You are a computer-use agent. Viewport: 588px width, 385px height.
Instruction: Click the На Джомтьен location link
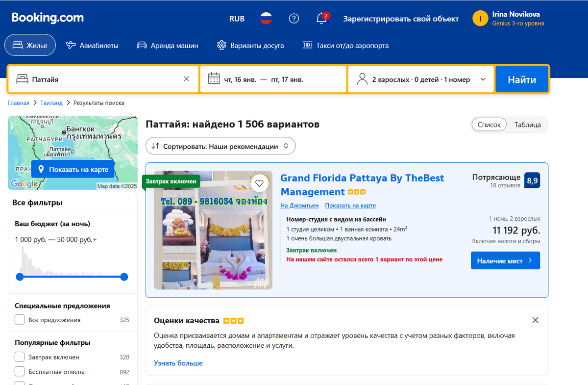coord(299,205)
